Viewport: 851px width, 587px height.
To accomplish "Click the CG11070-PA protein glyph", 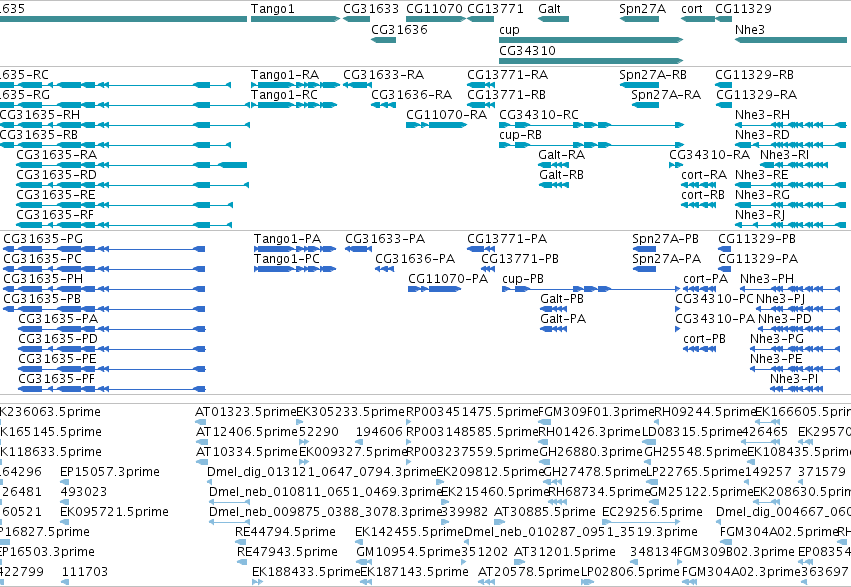I will tap(434, 290).
